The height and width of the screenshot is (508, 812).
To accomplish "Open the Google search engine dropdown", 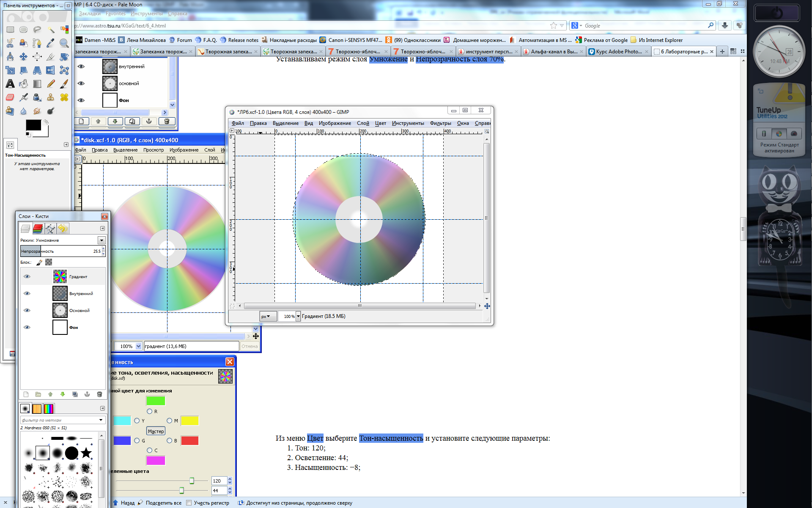I will pyautogui.click(x=577, y=26).
